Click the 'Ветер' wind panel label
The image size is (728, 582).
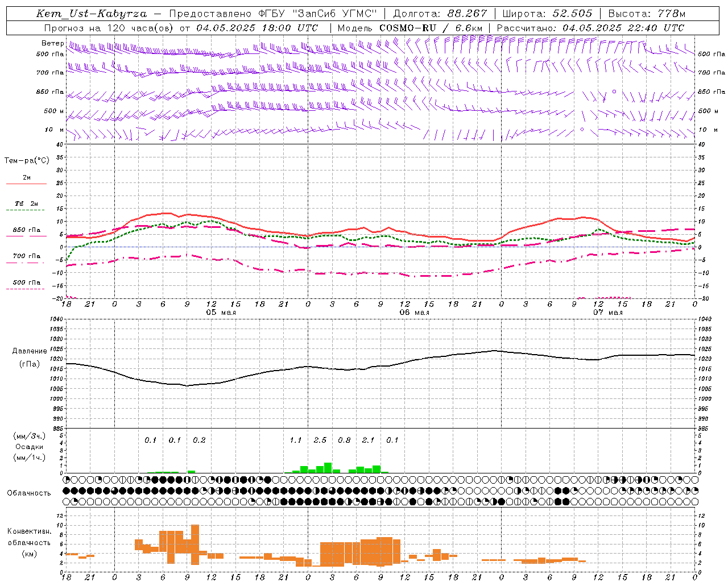(53, 43)
